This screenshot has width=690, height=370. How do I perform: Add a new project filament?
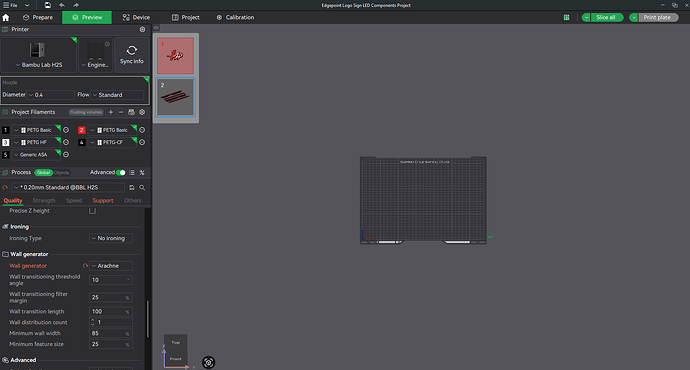pyautogui.click(x=110, y=112)
